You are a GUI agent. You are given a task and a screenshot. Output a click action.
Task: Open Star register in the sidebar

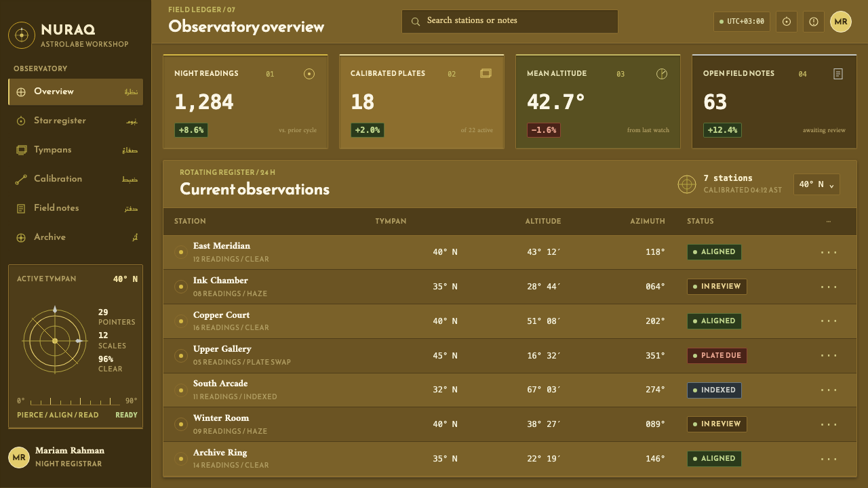point(75,121)
